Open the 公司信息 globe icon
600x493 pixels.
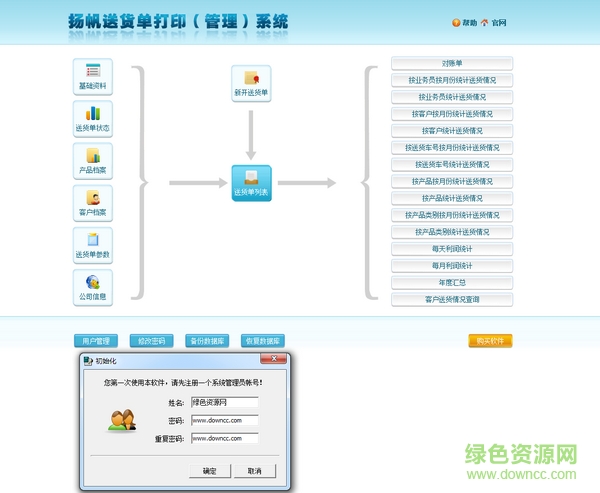coord(93,287)
